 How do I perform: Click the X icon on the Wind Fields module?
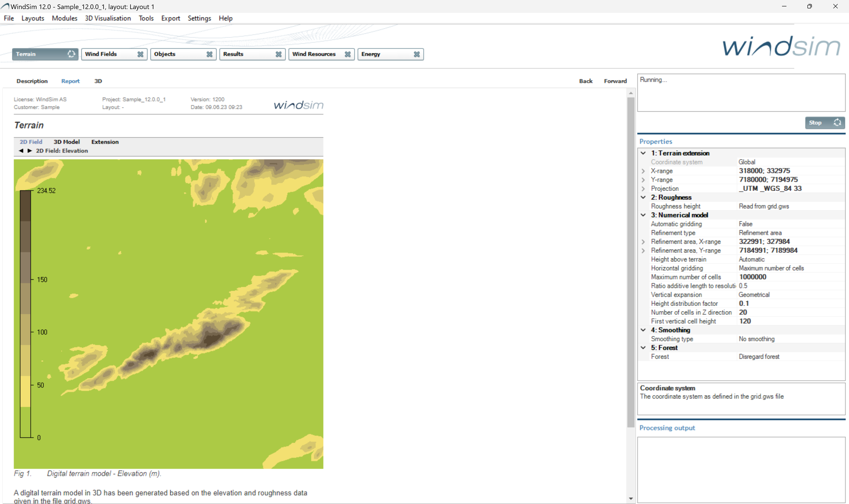pos(140,54)
